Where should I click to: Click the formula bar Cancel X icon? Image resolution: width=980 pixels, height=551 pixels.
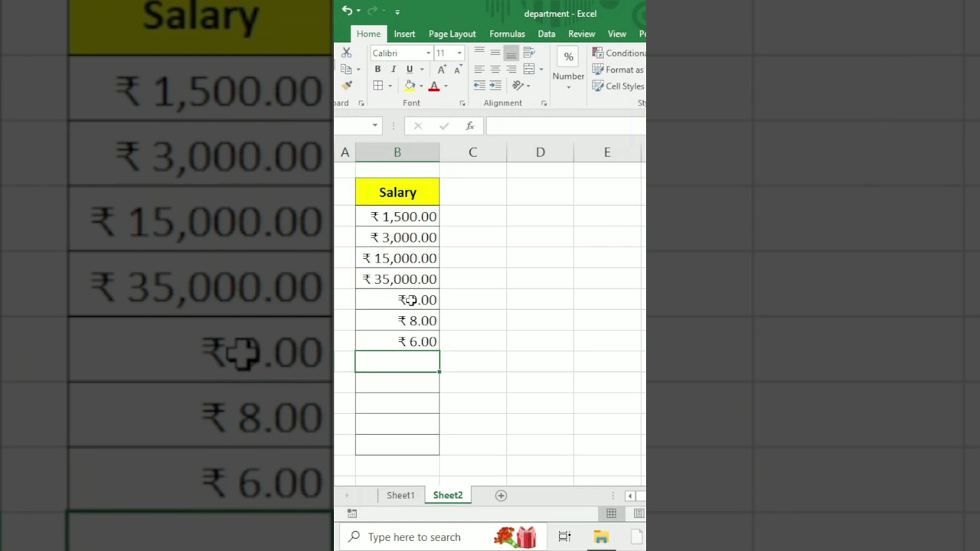coord(417,126)
